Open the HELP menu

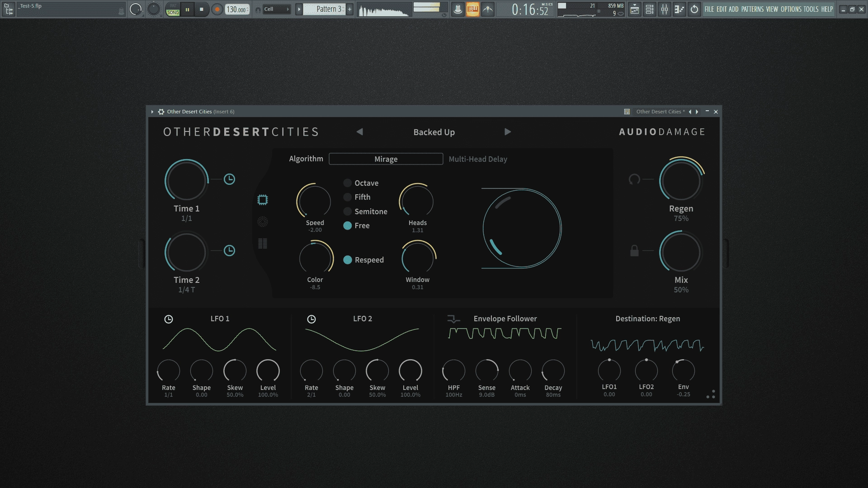(x=827, y=9)
